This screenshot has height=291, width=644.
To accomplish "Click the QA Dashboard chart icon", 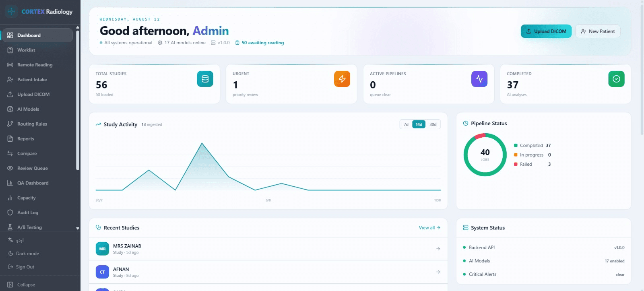I will pos(10,183).
